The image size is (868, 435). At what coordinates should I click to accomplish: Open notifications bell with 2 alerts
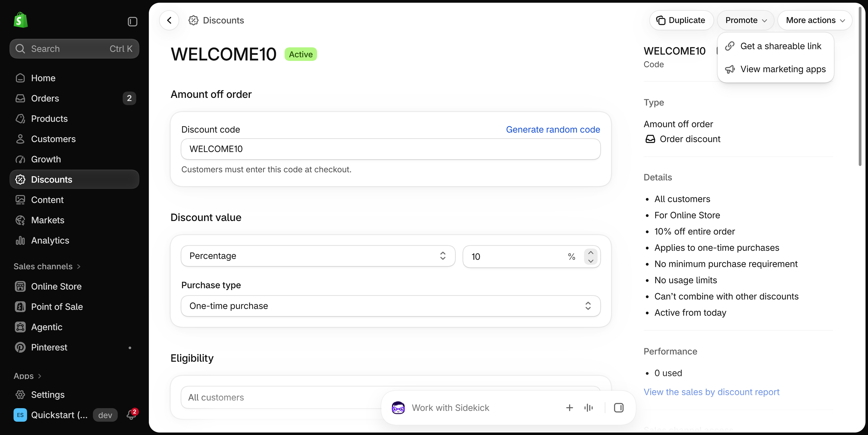(x=131, y=414)
